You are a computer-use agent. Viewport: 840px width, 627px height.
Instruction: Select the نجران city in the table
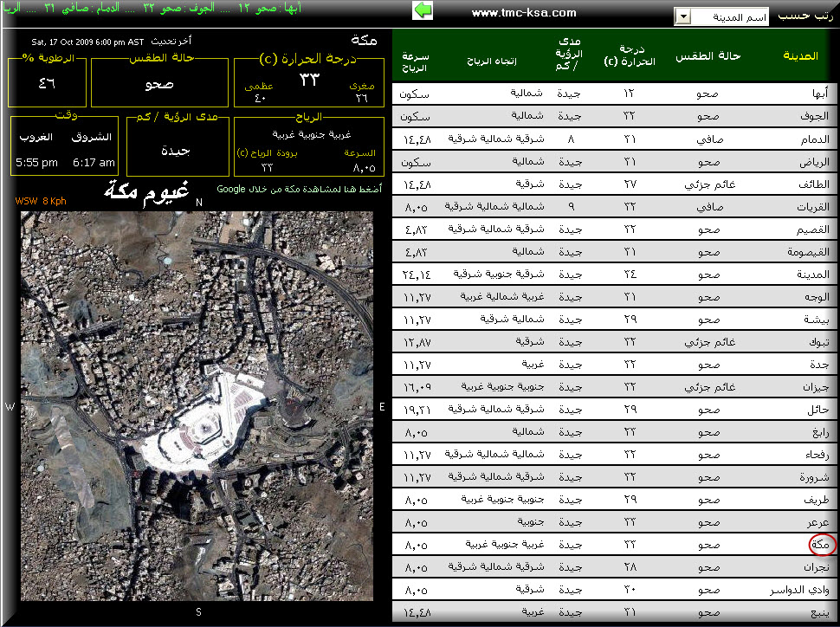coord(816,567)
